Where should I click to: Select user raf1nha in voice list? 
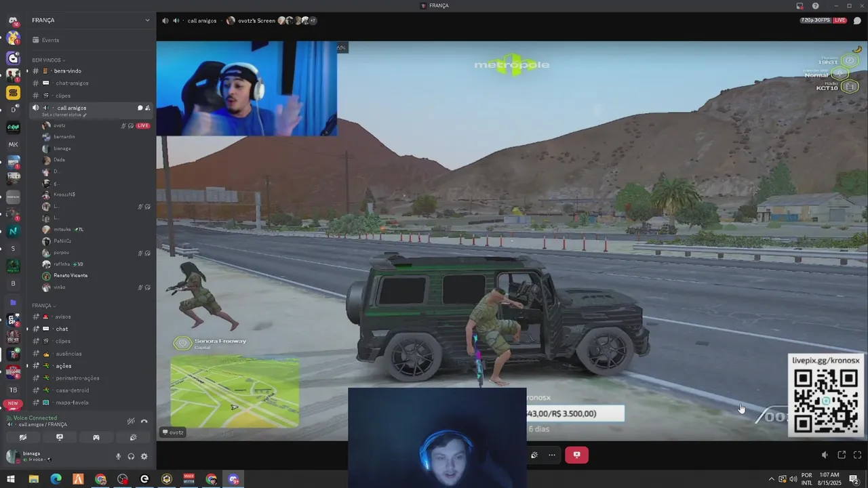(x=95, y=264)
